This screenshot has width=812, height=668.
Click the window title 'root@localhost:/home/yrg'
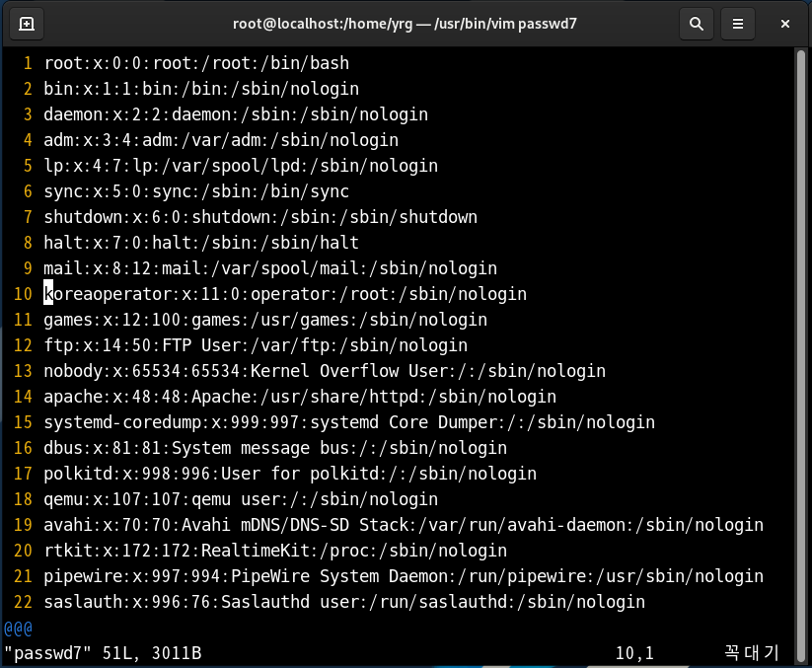click(x=323, y=24)
